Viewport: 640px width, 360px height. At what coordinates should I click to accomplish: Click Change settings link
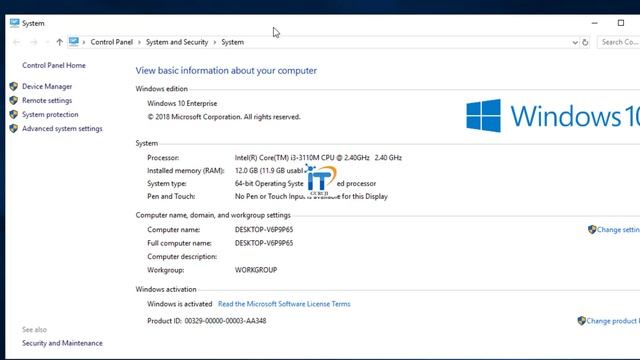[618, 230]
